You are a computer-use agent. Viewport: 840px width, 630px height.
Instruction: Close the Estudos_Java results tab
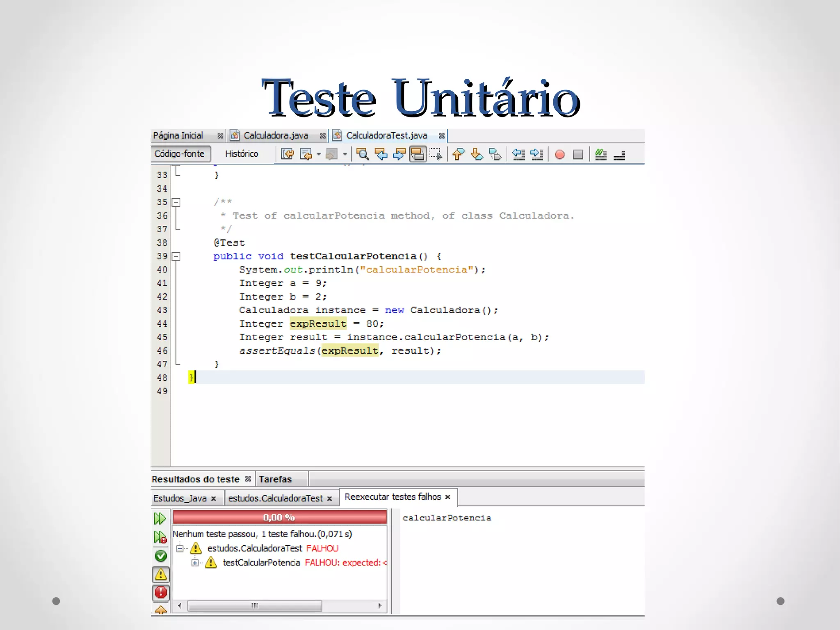click(x=214, y=499)
